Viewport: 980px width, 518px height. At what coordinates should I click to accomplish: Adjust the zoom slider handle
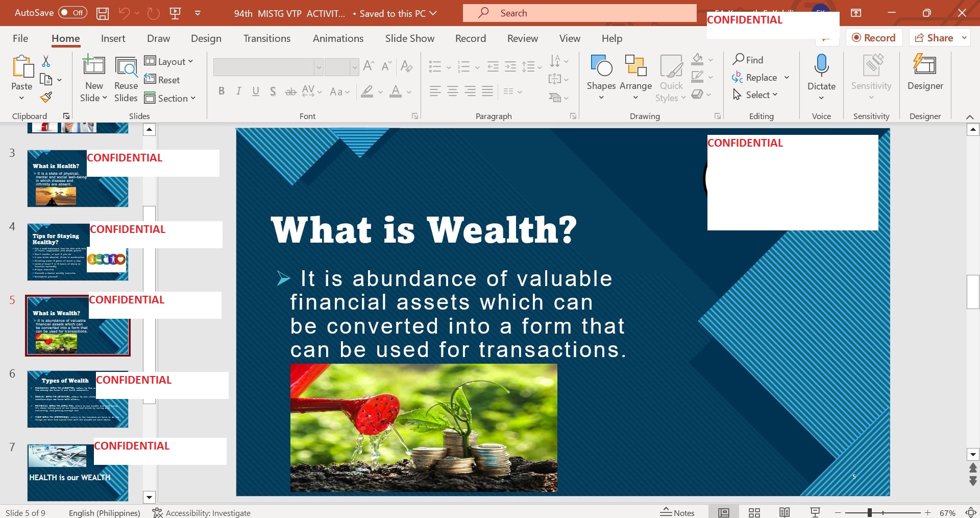(869, 512)
